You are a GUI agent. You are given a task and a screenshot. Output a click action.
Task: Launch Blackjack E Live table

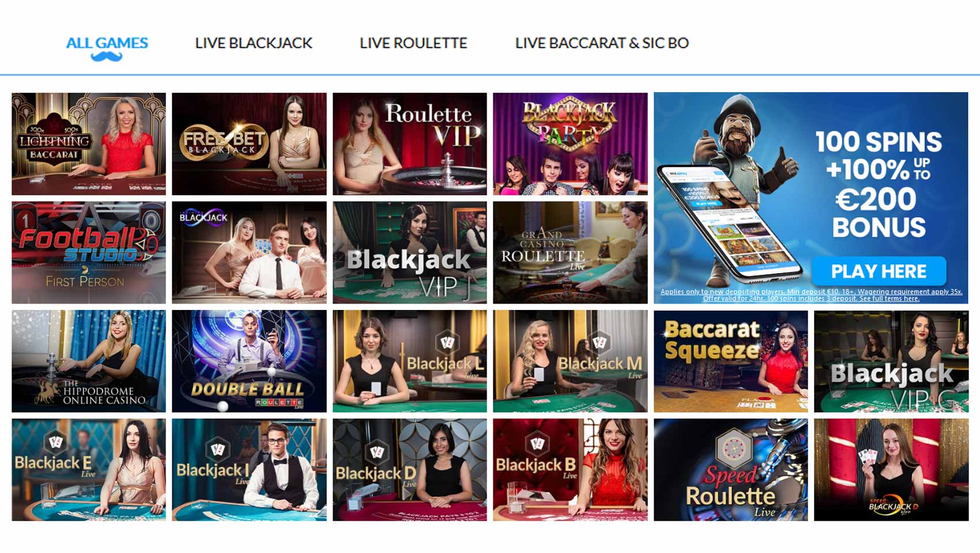89,469
